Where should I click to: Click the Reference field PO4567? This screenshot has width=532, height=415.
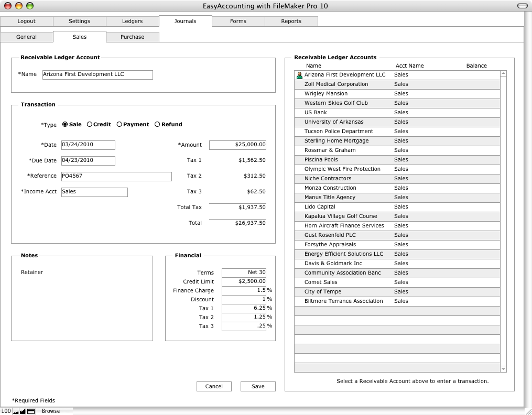[116, 176]
